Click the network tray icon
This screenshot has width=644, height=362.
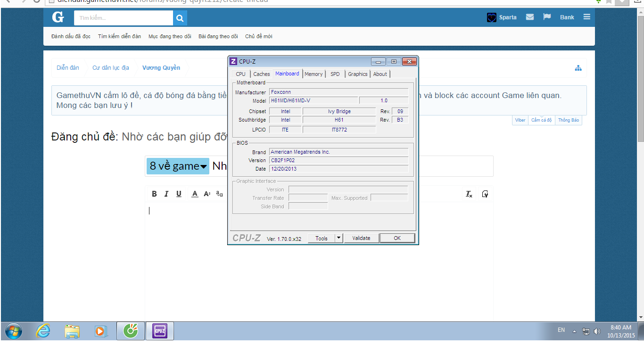click(586, 331)
